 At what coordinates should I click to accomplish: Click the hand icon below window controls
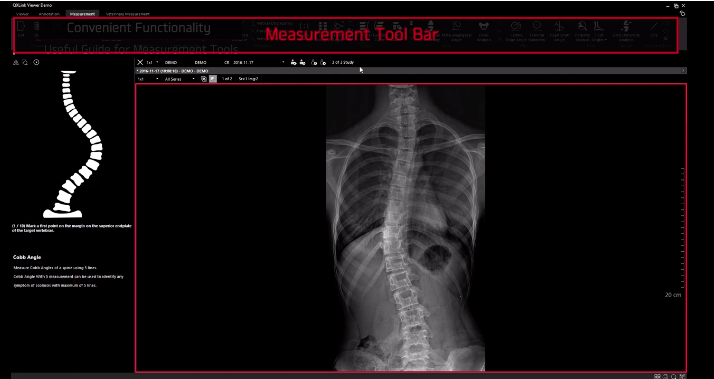tap(682, 14)
